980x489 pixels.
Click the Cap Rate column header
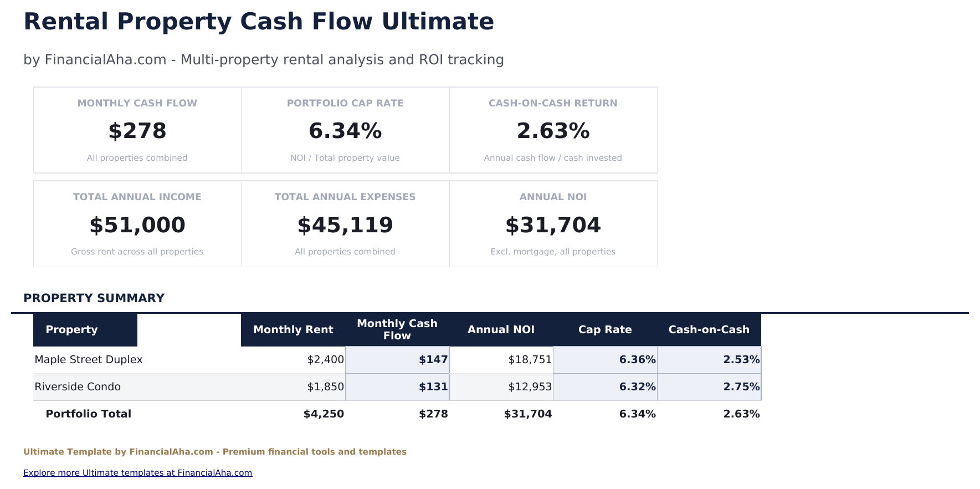point(605,330)
